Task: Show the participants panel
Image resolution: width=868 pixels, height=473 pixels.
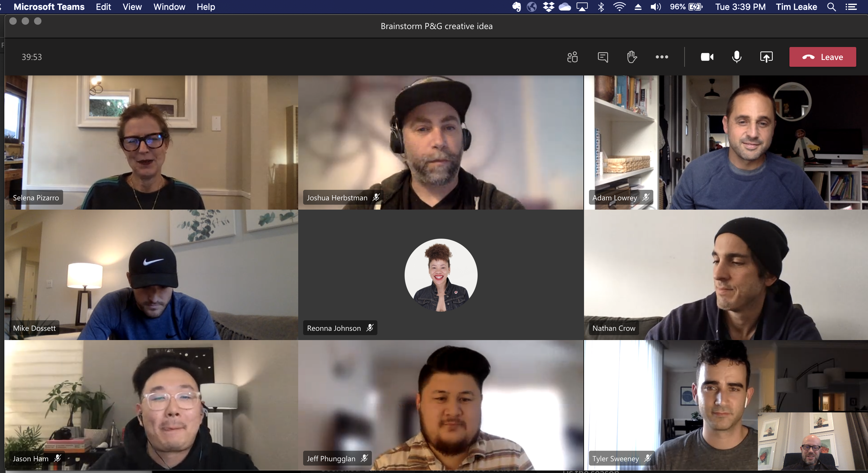Action: coord(572,57)
